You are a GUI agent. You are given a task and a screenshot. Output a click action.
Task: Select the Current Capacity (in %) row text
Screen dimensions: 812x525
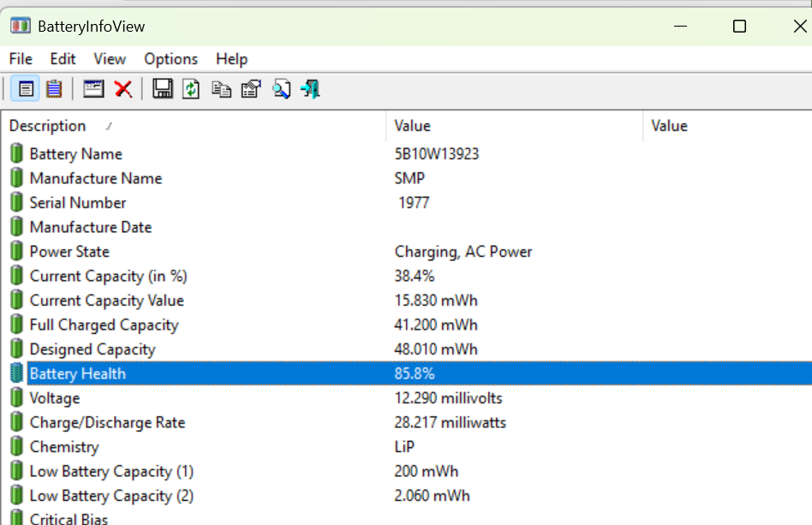(x=108, y=276)
